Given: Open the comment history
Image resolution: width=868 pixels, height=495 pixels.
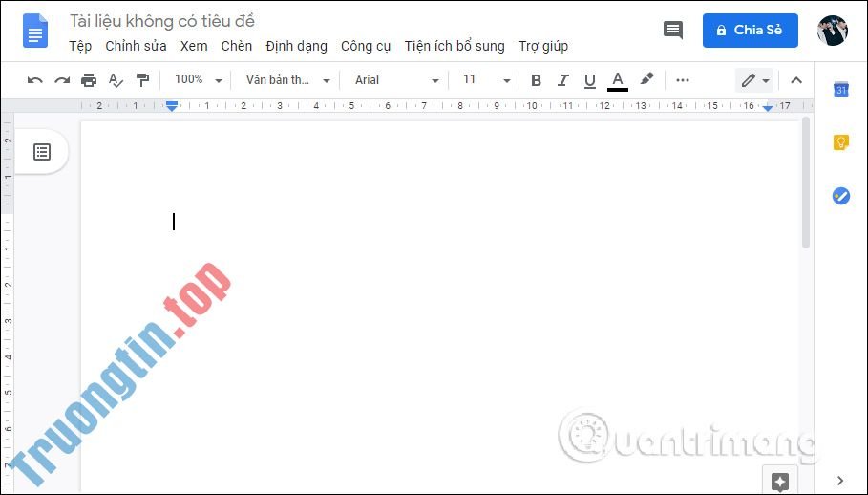Looking at the screenshot, I should pos(672,31).
